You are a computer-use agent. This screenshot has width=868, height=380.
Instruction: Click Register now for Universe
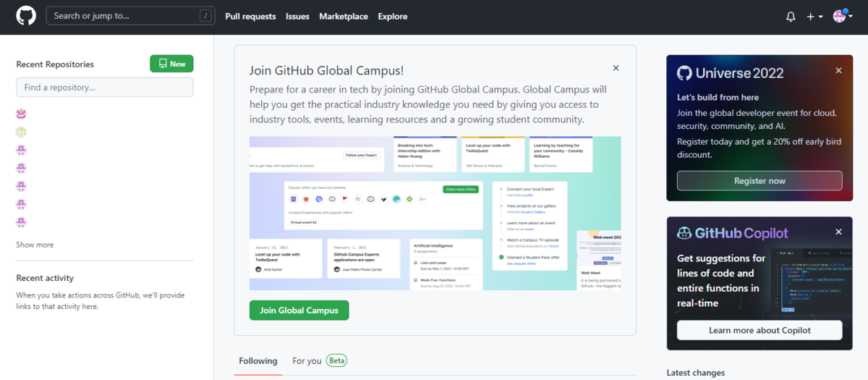point(759,181)
